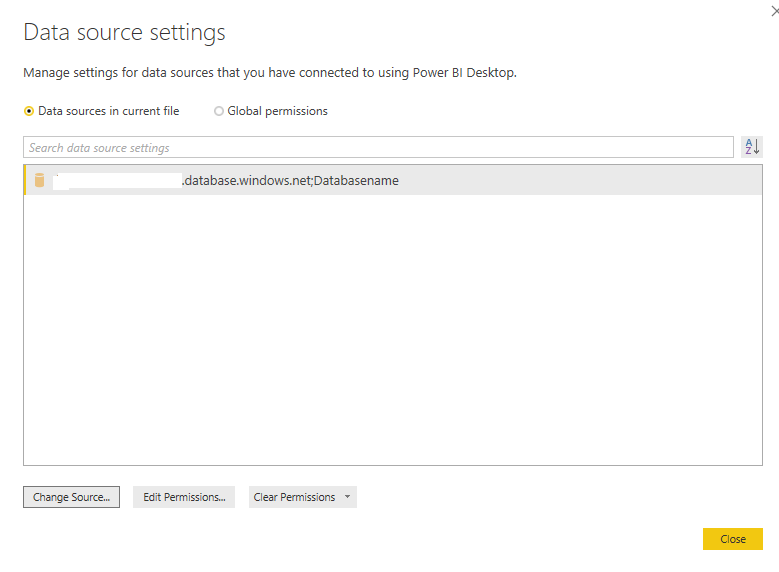Click the A-Z sort icon
Image resolution: width=779 pixels, height=572 pixels.
(x=752, y=147)
